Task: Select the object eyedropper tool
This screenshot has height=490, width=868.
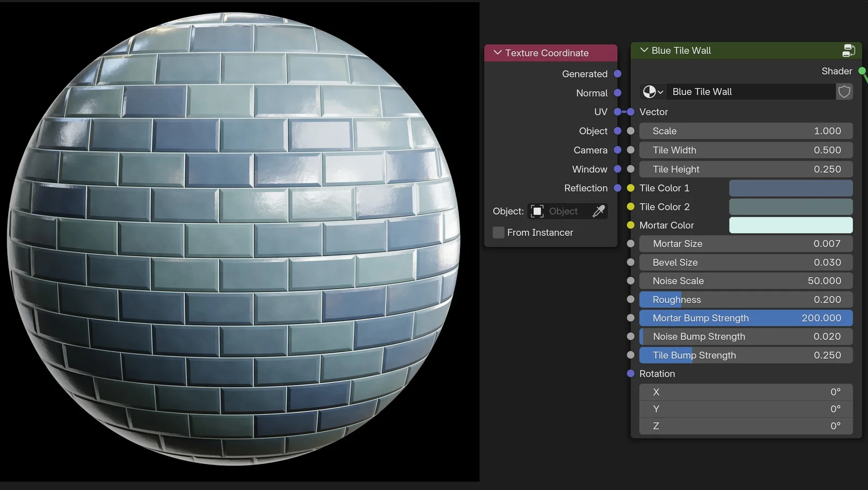Action: click(x=599, y=211)
